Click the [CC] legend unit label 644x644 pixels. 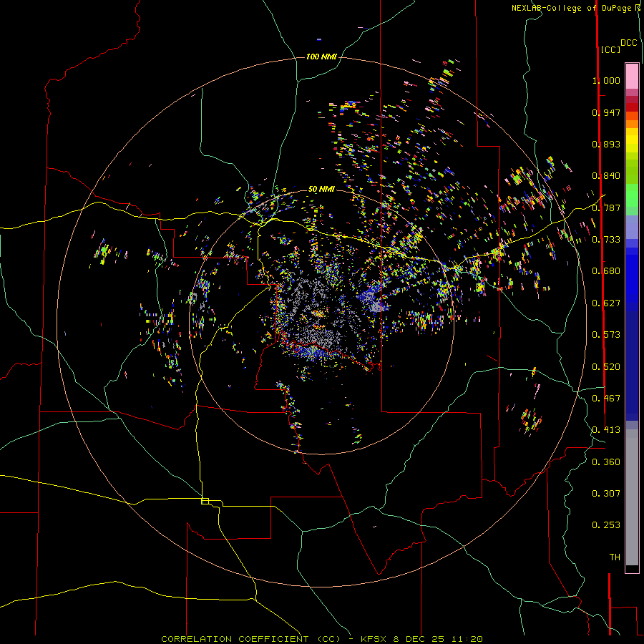(610, 49)
